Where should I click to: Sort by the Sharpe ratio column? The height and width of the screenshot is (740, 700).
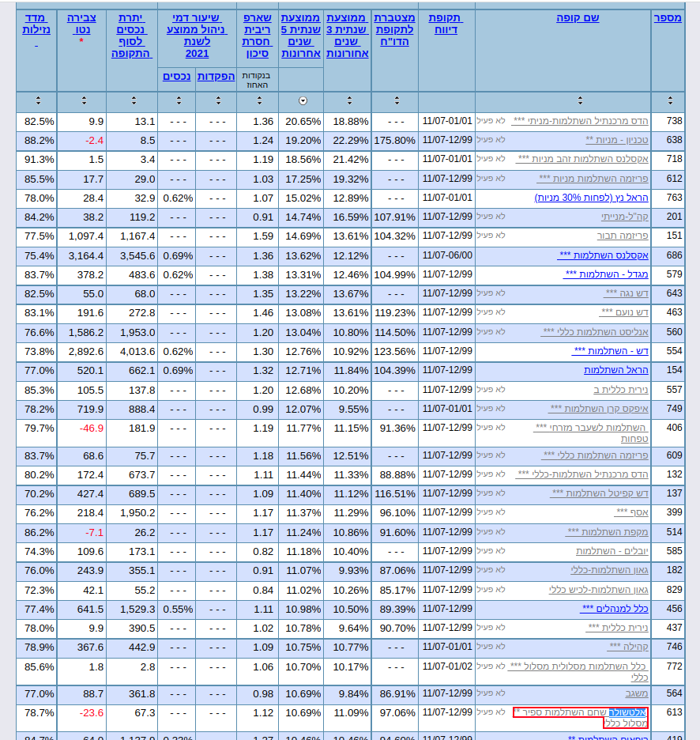(x=258, y=102)
